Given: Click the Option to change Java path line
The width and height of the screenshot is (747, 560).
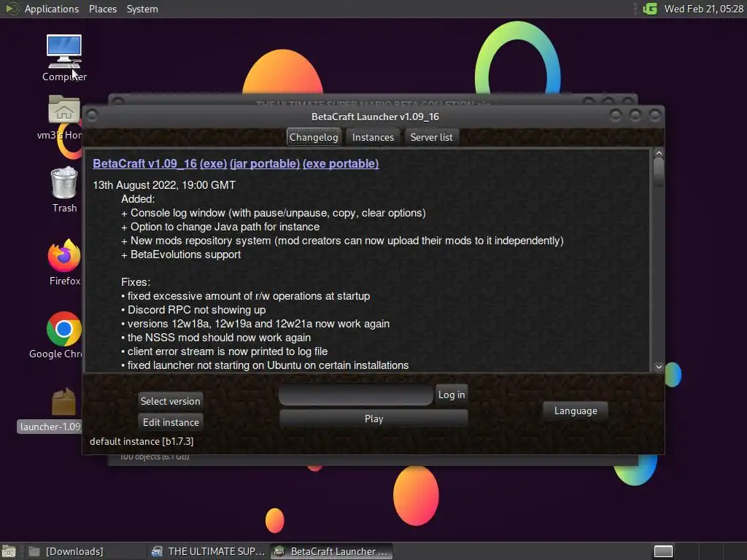Looking at the screenshot, I should pyautogui.click(x=220, y=227).
